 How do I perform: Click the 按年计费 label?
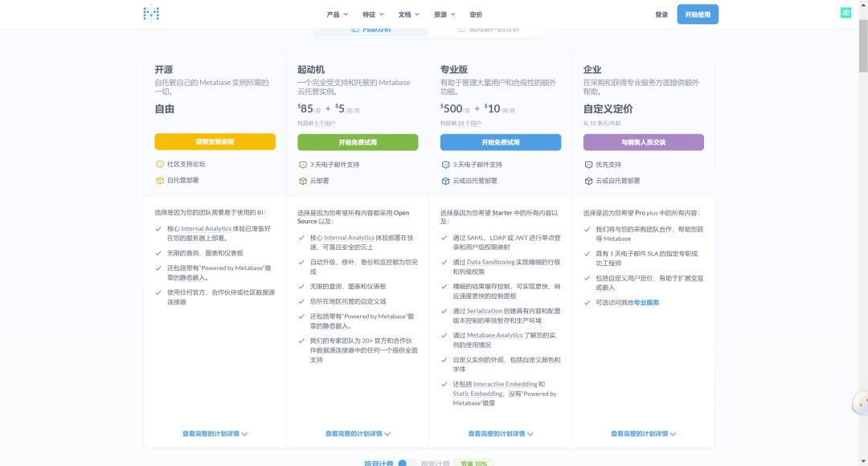click(435, 463)
